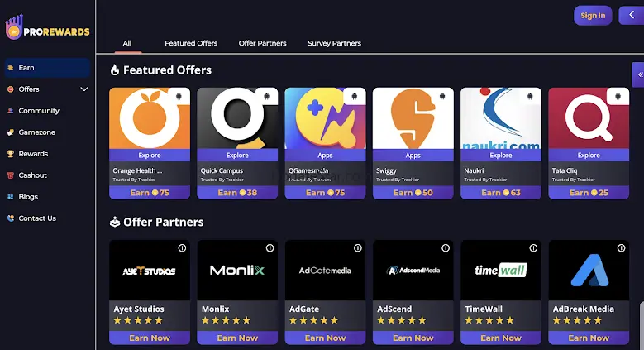Click the Cashout wallet icon
644x350 pixels.
click(x=11, y=175)
